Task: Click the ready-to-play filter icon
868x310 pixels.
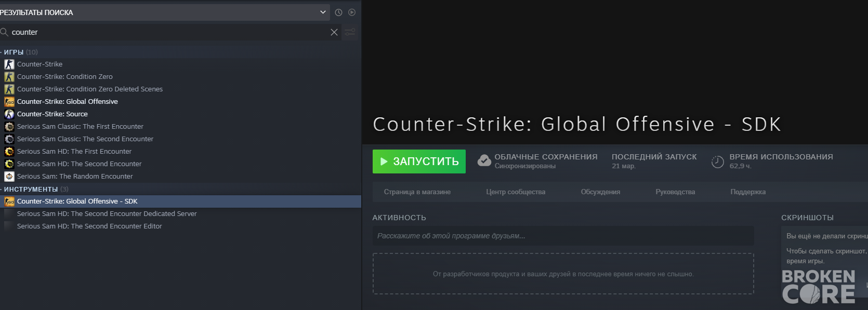Action: (352, 12)
